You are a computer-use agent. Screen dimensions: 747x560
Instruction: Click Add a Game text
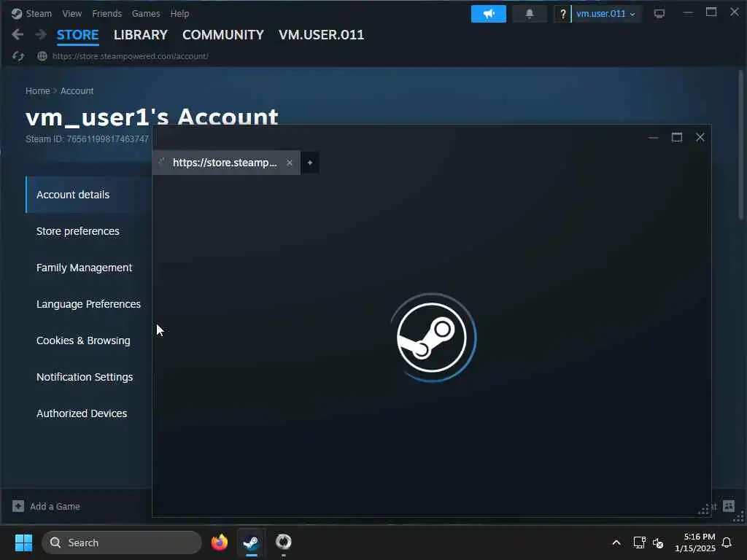click(x=55, y=507)
